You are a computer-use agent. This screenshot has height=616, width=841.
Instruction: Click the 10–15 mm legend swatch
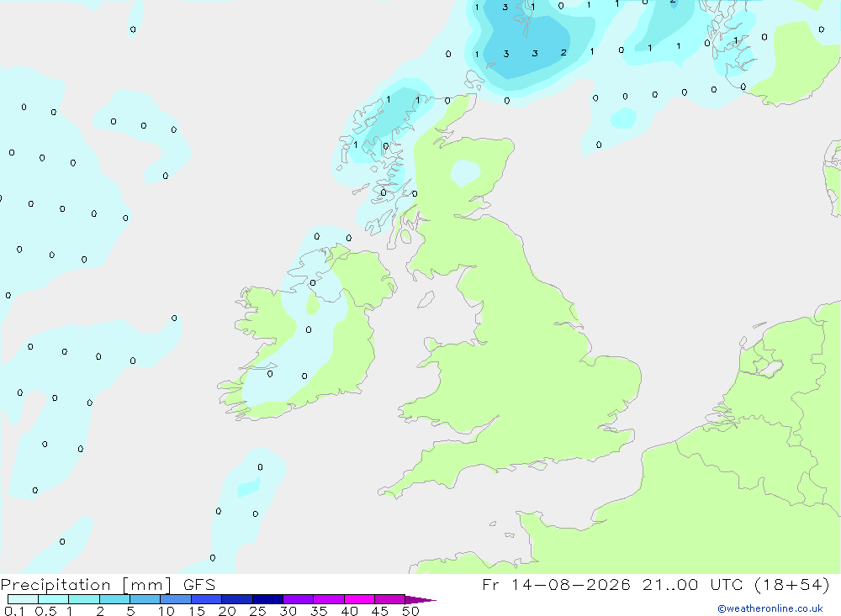coord(176,599)
